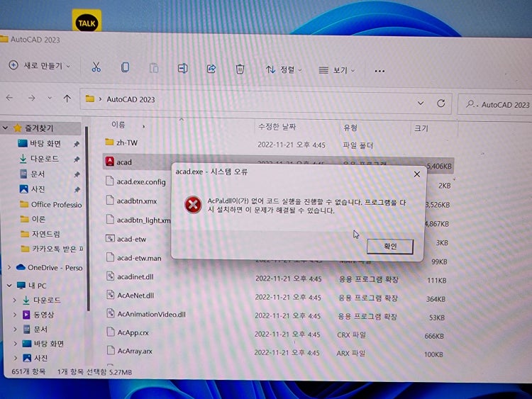
Task: Go up one folder level arrow
Action: point(67,99)
